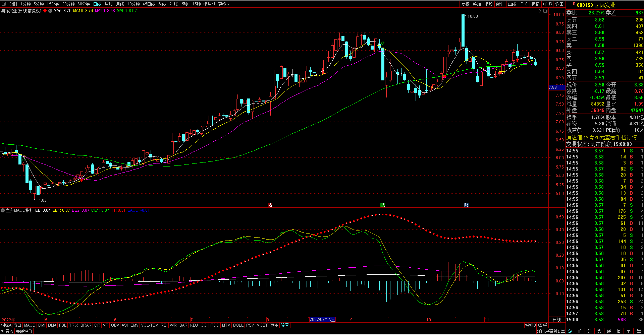Click the 增 event marker below the chart
The width and height of the screenshot is (644, 335).
coord(270,205)
